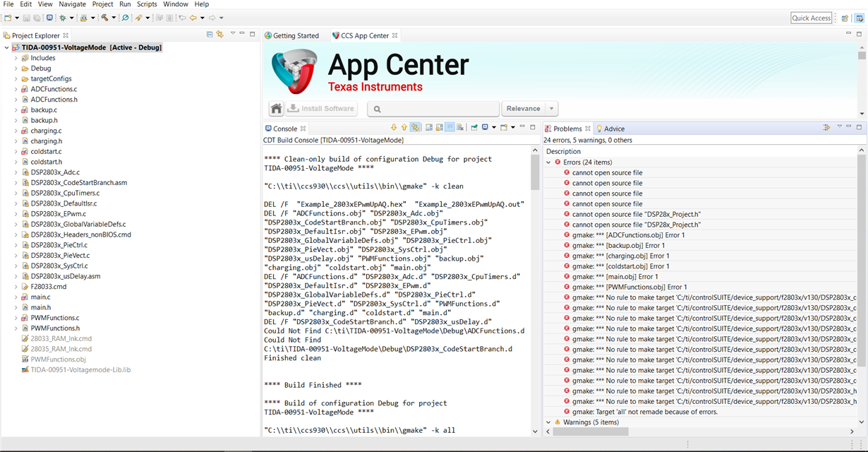Click Clear Console icon

click(459, 127)
